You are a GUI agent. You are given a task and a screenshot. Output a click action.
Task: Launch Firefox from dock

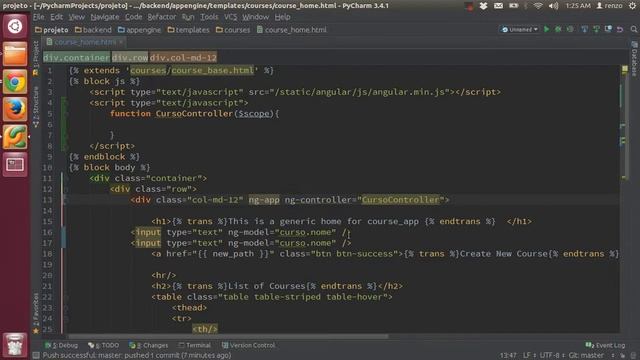(15, 109)
